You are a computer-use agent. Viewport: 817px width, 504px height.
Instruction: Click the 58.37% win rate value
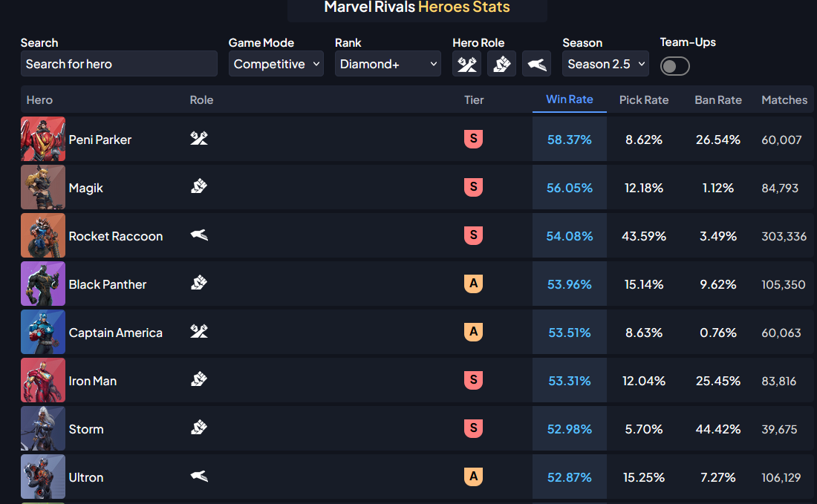pyautogui.click(x=570, y=140)
